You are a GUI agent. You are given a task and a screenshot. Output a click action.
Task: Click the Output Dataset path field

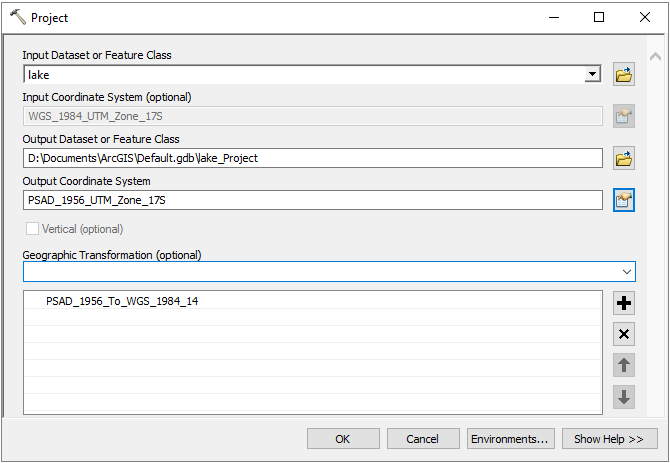point(312,158)
